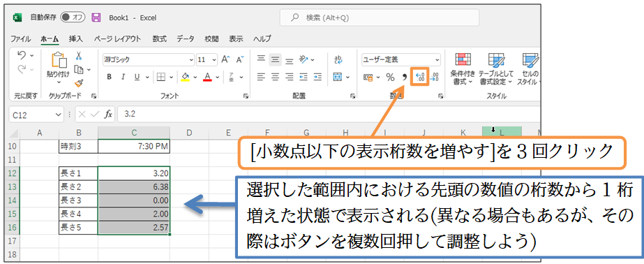This screenshot has height=264, width=644.
Task: Click the Insert Function fx icon
Action: point(108,115)
